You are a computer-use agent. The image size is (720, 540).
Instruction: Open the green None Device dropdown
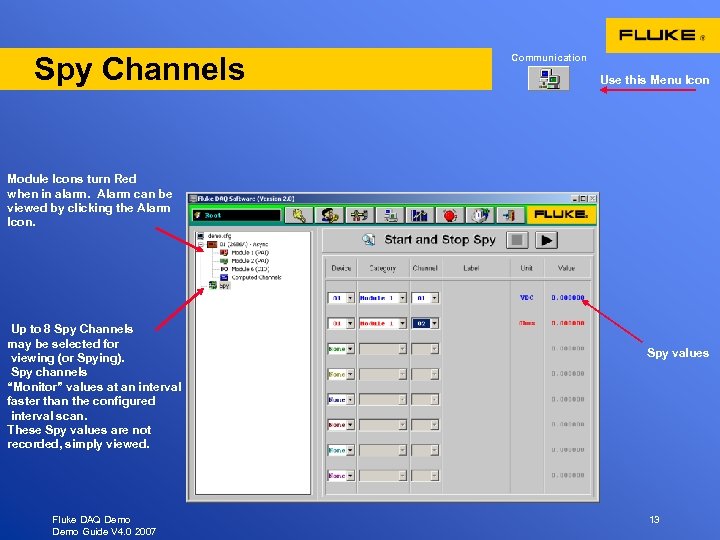tap(350, 349)
